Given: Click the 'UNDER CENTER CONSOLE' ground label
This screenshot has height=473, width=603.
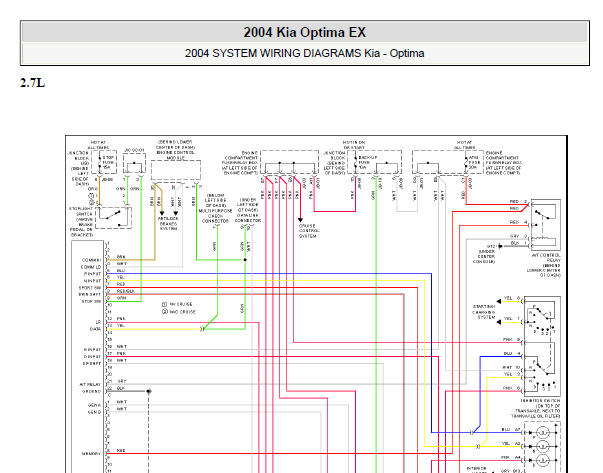Looking at the screenshot, I should (484, 256).
